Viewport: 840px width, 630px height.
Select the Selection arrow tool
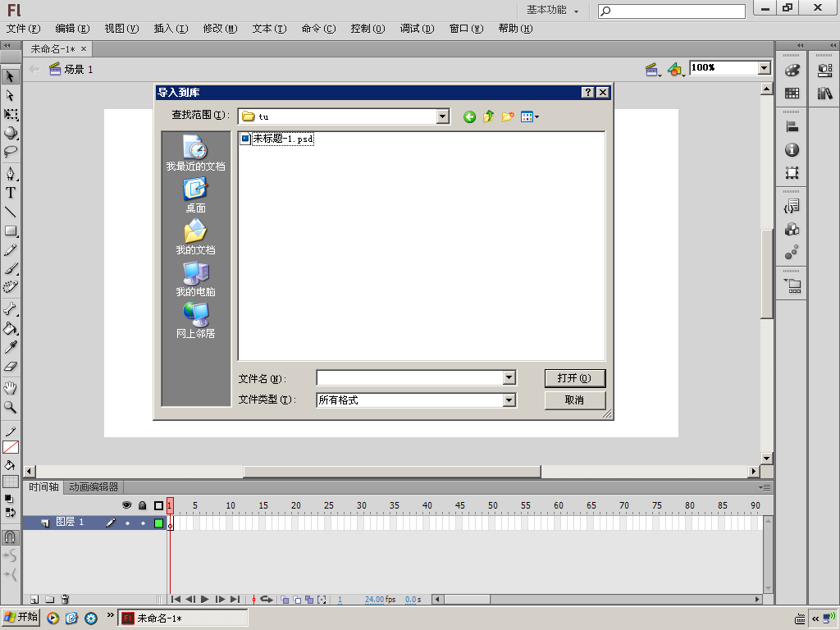click(10, 76)
